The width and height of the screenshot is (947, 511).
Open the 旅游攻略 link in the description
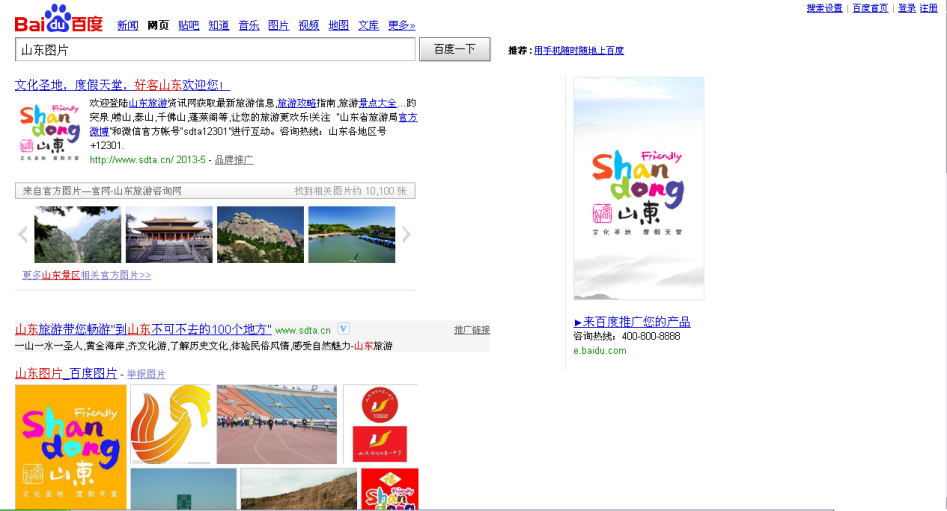coord(297,103)
